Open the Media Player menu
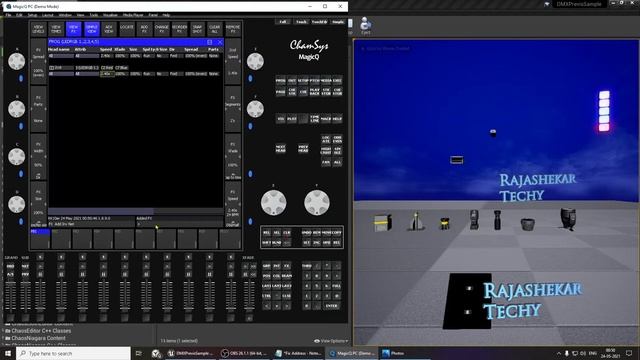Image resolution: width=640 pixels, height=360 pixels. [133, 15]
